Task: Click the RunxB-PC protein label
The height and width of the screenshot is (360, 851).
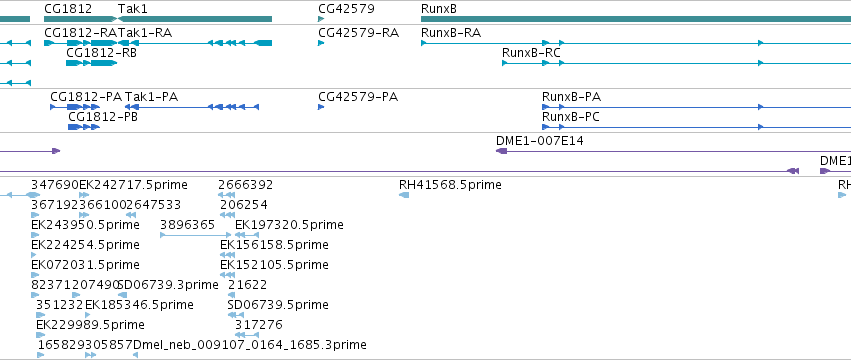Action: (x=571, y=117)
